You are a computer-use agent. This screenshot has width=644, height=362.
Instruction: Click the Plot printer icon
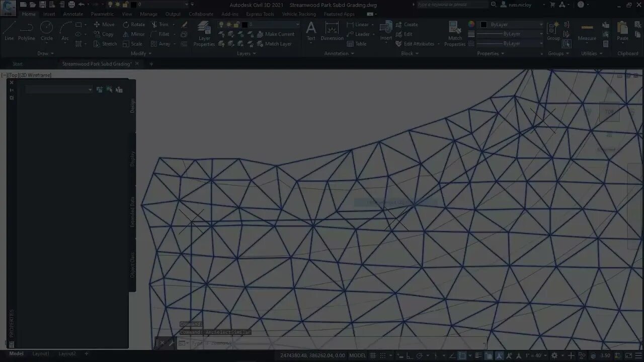click(71, 5)
